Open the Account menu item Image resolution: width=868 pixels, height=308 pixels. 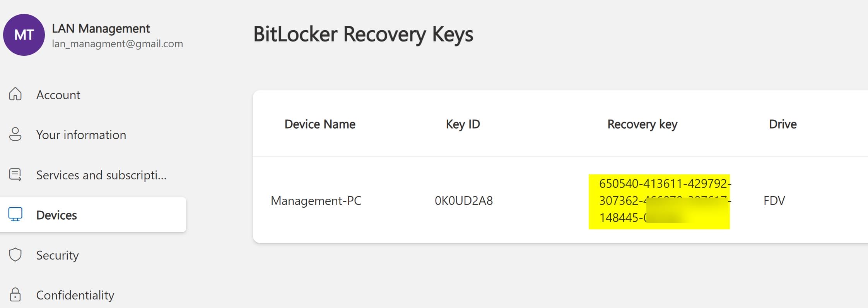click(58, 95)
